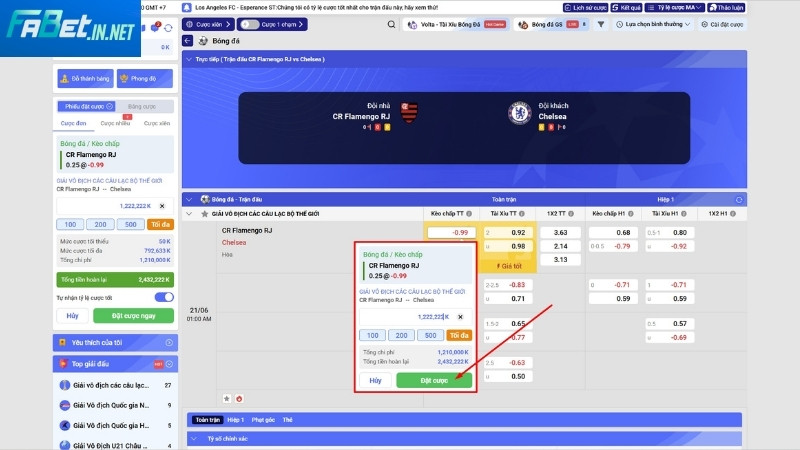Click the Chelsea club crest

click(x=519, y=113)
